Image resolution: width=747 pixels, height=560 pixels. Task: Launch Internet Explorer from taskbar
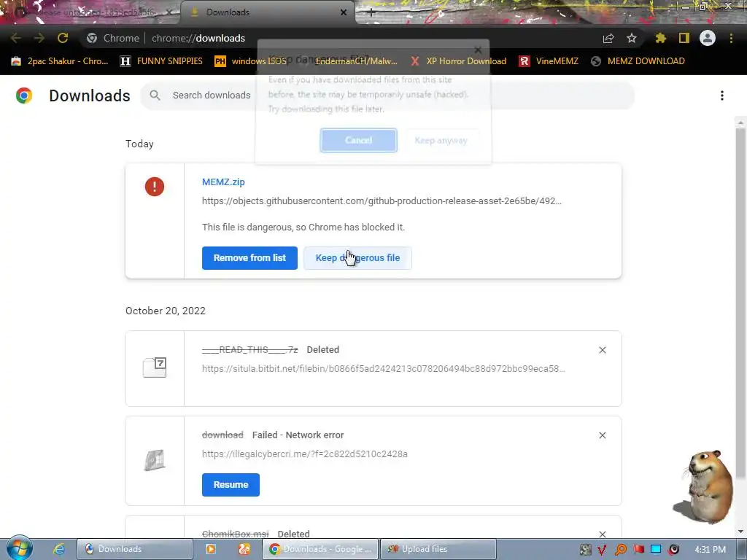(59, 549)
